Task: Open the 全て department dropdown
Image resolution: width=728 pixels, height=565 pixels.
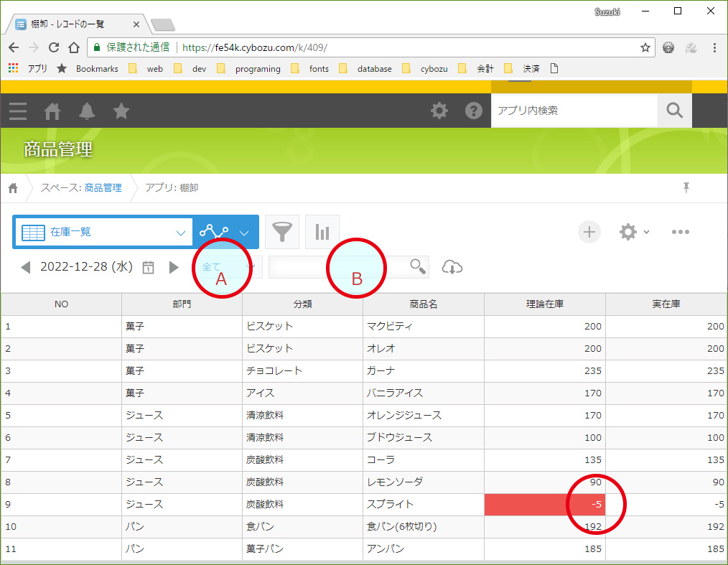Action: 228,267
